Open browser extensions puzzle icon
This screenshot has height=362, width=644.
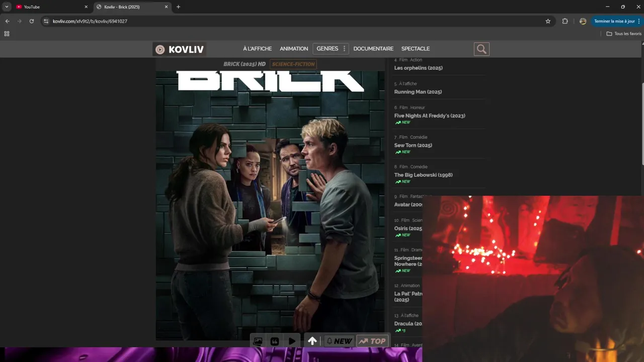[565, 21]
